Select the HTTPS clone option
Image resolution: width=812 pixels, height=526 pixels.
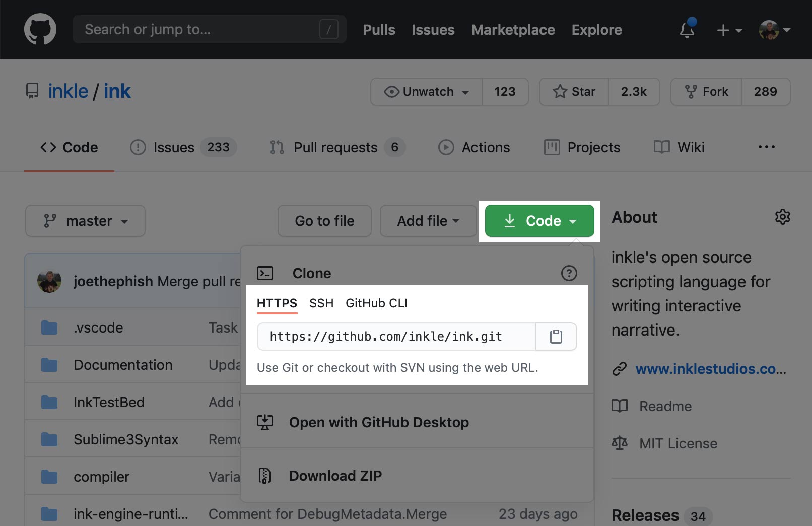click(277, 303)
